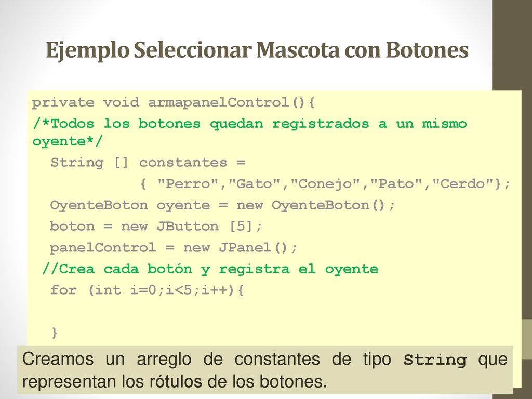Viewport: 532px width, 399px height.
Task: Click the bold 'String' word in the caption
Action: pyautogui.click(x=435, y=360)
